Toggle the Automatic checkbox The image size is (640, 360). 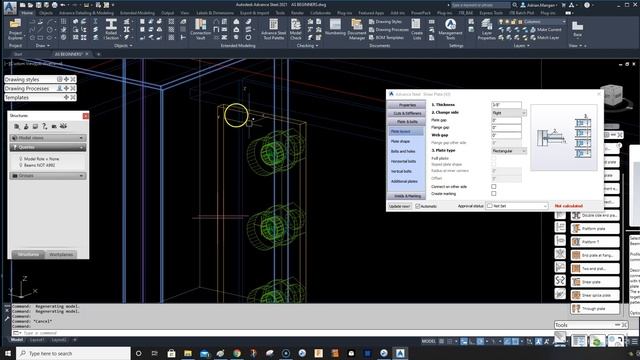418,206
